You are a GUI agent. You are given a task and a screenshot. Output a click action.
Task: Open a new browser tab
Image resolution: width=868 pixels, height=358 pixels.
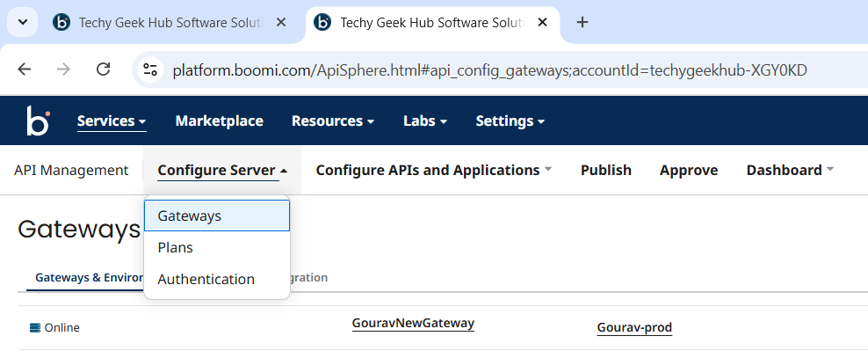tap(582, 23)
